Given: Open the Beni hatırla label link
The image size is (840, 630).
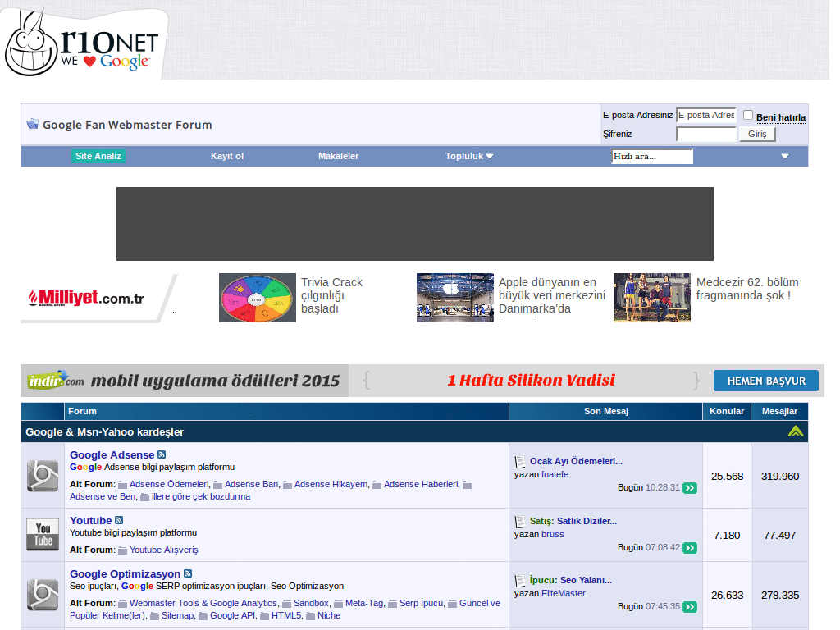Looking at the screenshot, I should coord(781,117).
